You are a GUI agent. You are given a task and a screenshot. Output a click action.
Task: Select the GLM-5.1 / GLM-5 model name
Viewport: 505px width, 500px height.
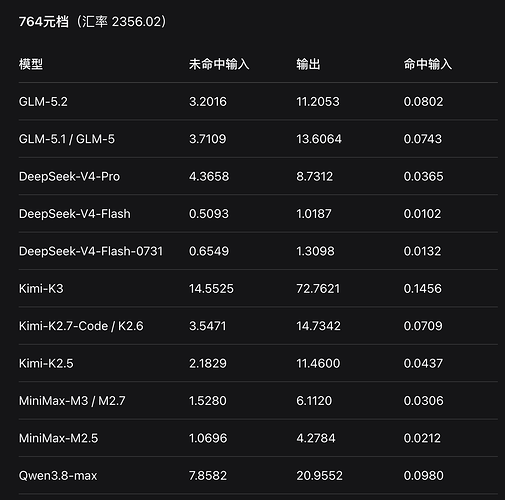coord(67,139)
